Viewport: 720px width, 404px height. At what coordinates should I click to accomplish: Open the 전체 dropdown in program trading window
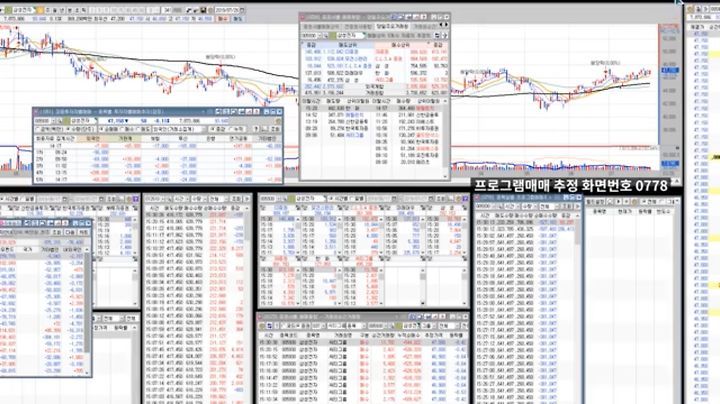pos(548,206)
